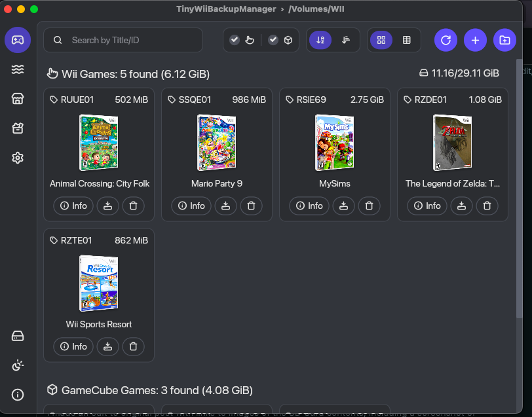Viewport: 532px width, 417px height.
Task: Open the waves icon in sidebar
Action: coord(18,69)
